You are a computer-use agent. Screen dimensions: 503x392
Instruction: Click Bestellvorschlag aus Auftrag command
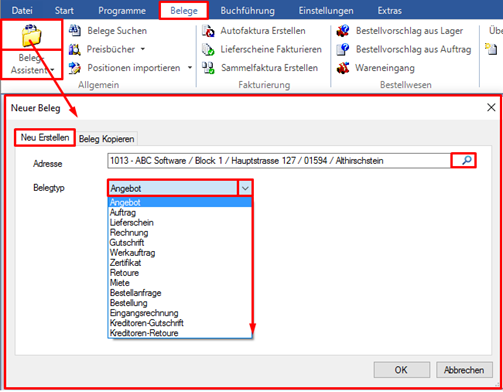(x=413, y=49)
